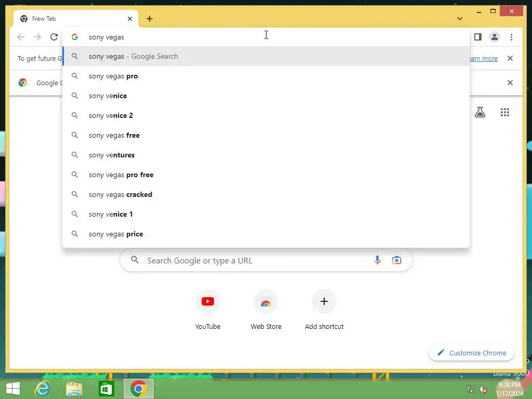Click the 'Search Google or type a URL' box
This screenshot has width=532, height=399.
(x=267, y=260)
